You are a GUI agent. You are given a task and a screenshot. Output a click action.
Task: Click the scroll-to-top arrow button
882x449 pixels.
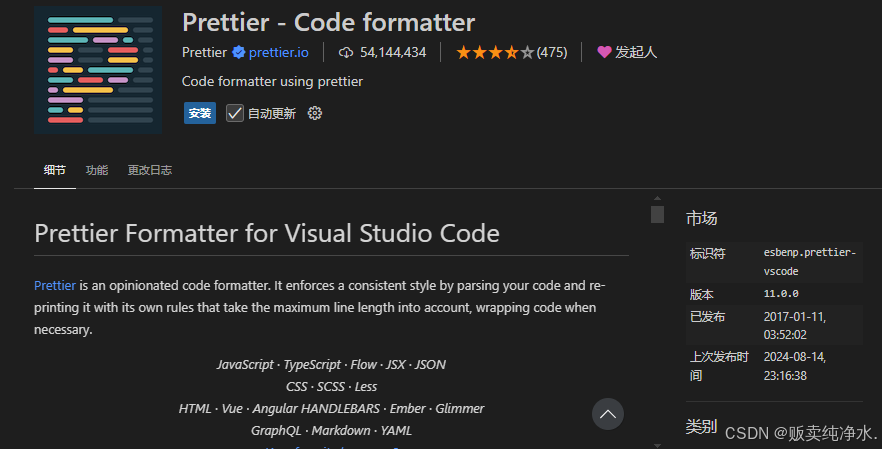pos(608,414)
